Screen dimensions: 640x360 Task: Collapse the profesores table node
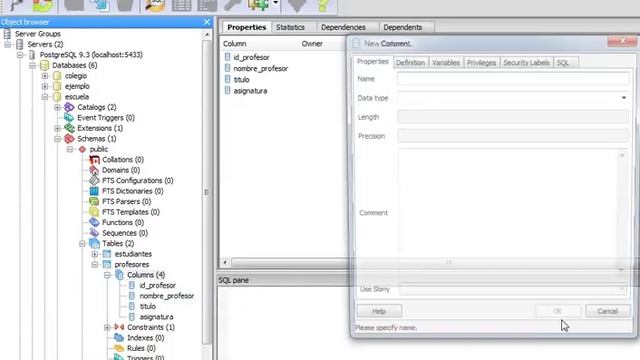tap(95, 264)
